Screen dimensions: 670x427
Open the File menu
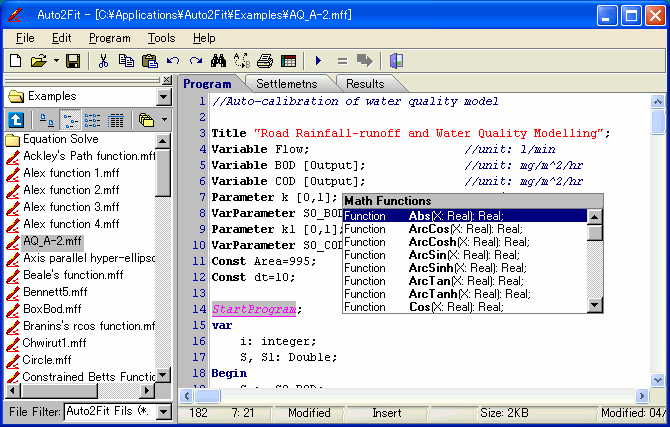click(x=25, y=38)
